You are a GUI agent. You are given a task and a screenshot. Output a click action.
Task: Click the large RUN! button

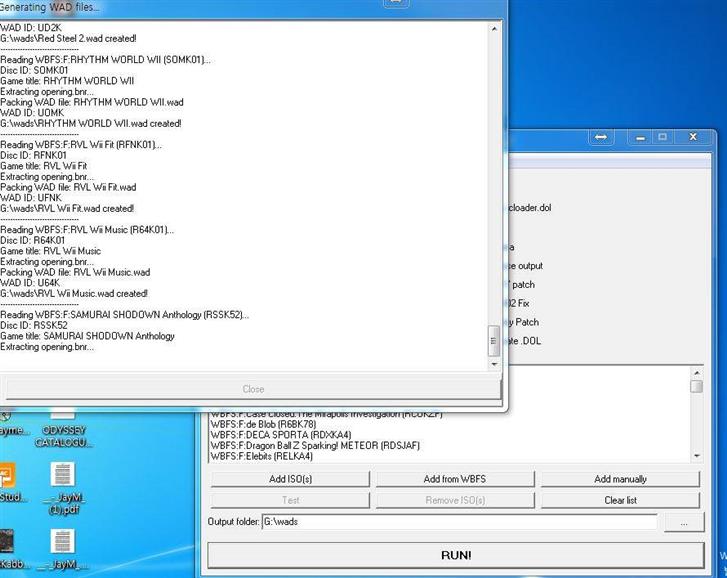(x=455, y=555)
